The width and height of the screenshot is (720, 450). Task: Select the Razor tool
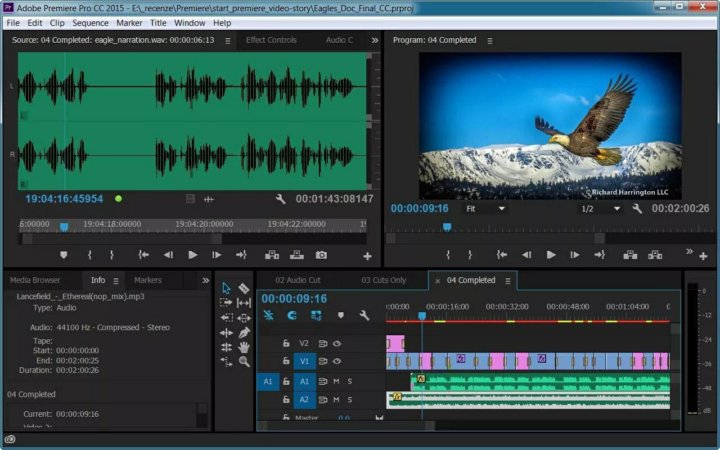[x=244, y=288]
